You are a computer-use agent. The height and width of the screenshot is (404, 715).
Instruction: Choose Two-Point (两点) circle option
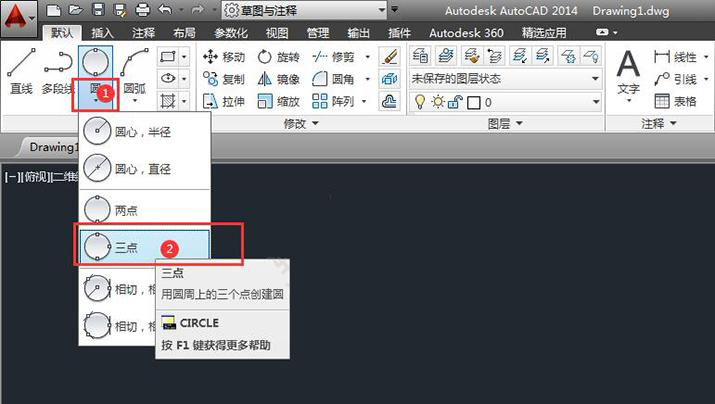(145, 210)
